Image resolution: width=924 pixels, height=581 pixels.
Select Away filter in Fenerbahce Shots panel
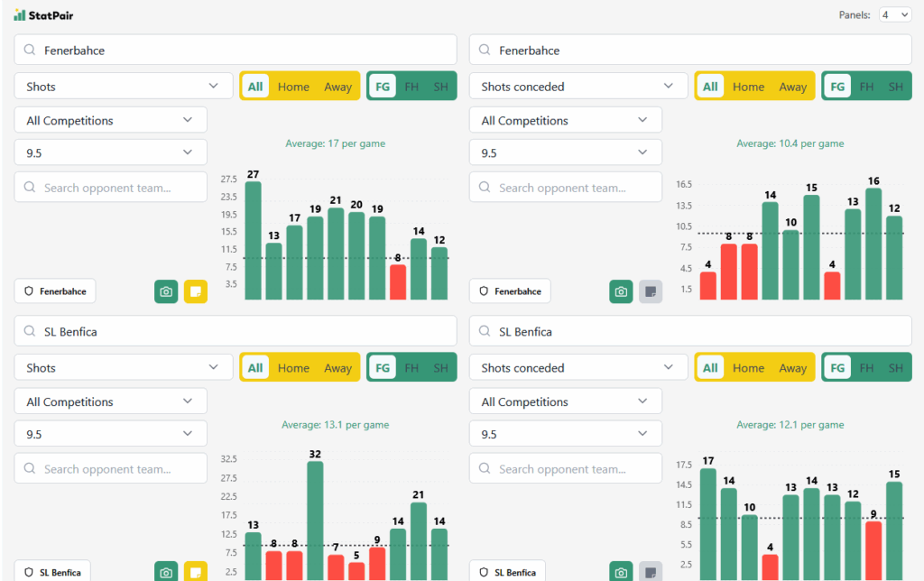pos(337,87)
